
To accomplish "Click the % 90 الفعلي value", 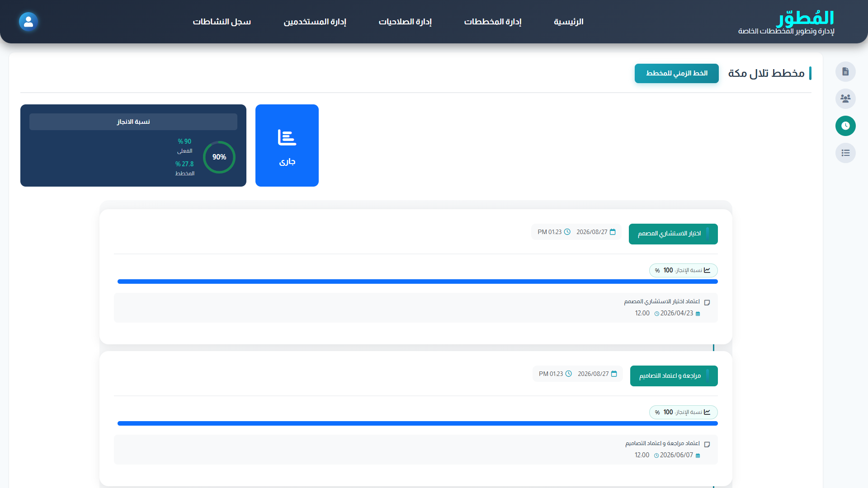I will [184, 141].
